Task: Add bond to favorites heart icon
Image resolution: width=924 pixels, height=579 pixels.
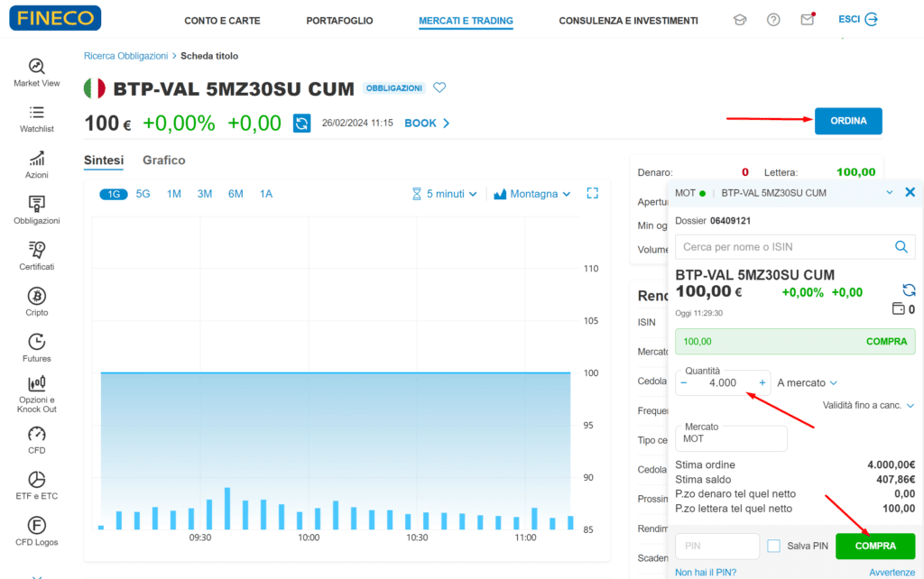Action: point(440,87)
